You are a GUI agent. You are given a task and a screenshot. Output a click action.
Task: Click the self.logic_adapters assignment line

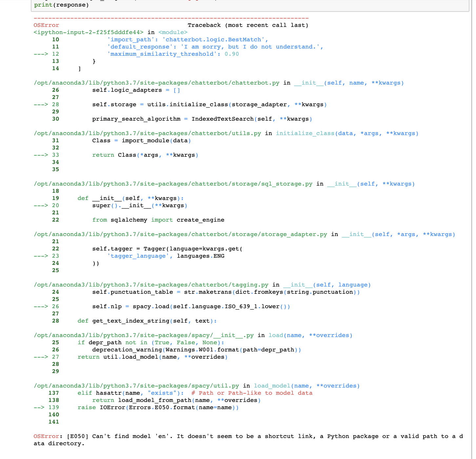click(136, 90)
